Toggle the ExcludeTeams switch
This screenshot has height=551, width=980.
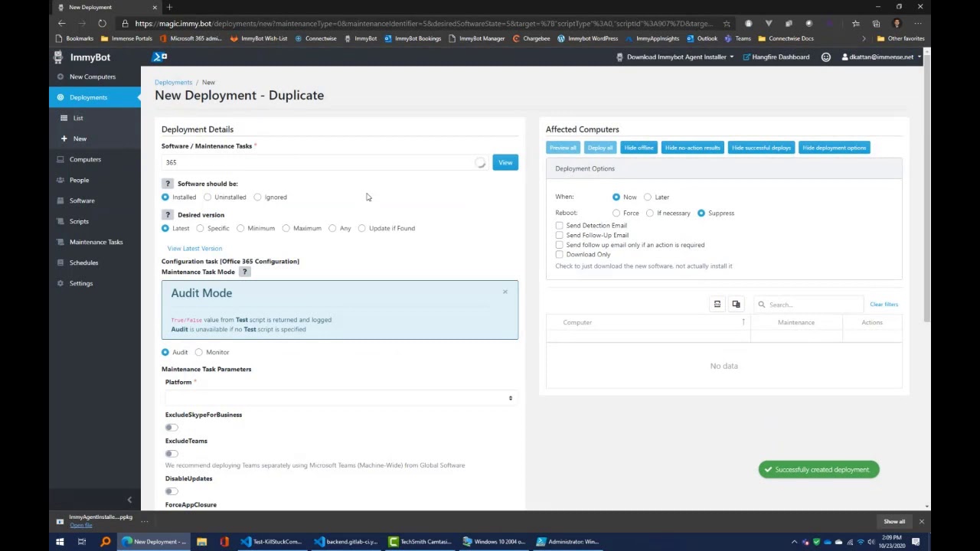171,454
